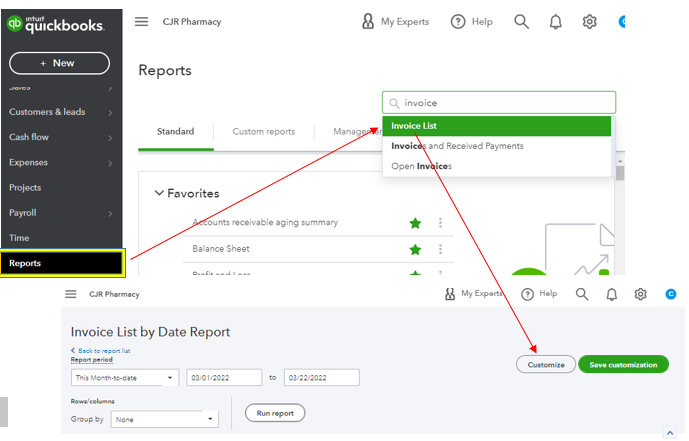Click the top Help question mark icon
Image resolution: width=689 pixels, height=441 pixels.
click(458, 22)
